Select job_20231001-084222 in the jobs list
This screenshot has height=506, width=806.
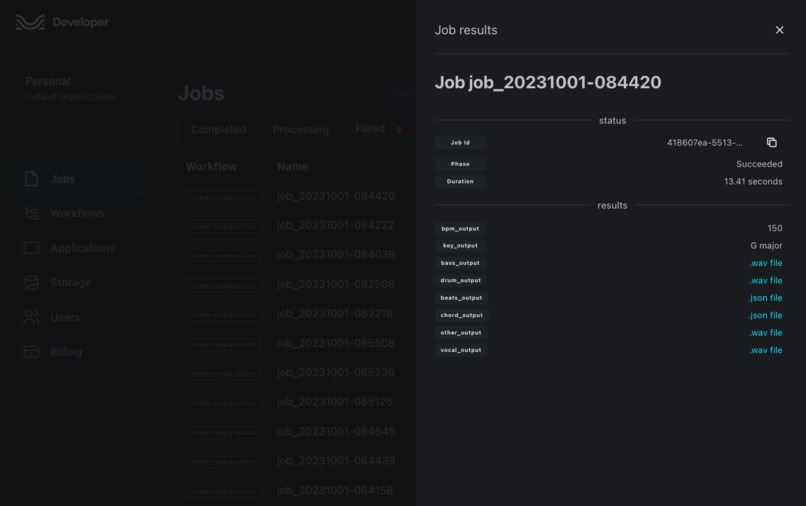point(336,225)
